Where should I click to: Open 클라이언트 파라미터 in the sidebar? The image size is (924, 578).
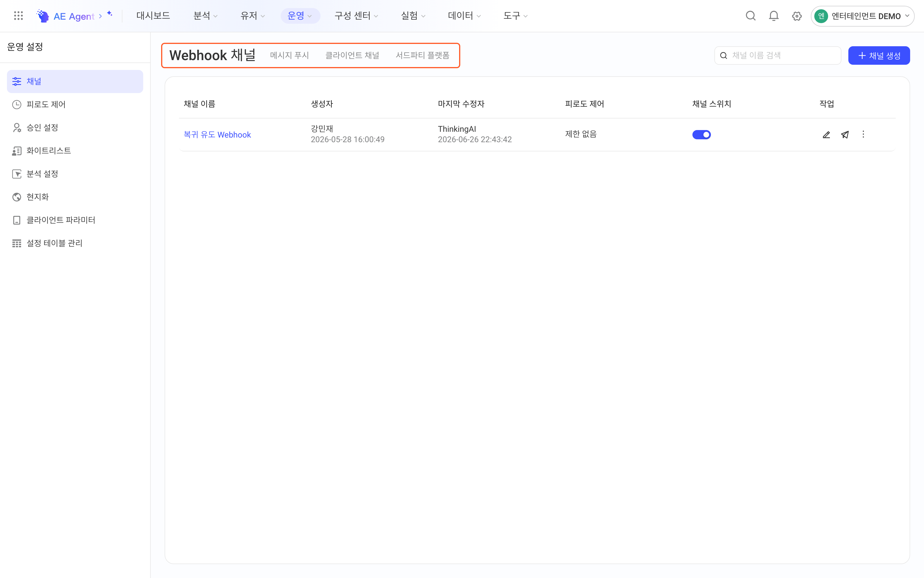[75, 220]
